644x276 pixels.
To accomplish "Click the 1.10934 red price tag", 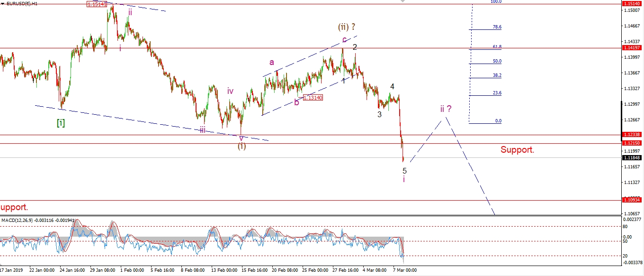I will (632, 200).
